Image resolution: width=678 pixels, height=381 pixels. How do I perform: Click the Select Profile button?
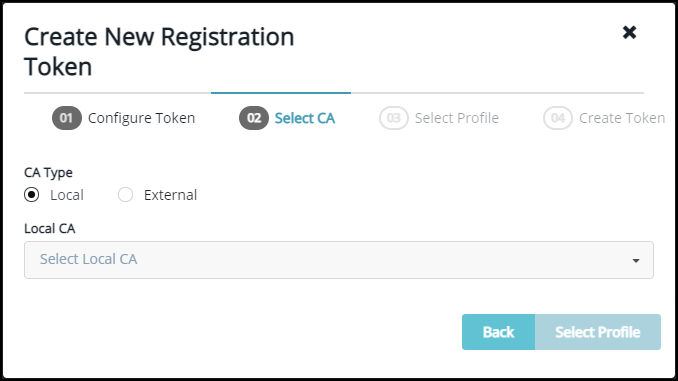click(x=598, y=332)
